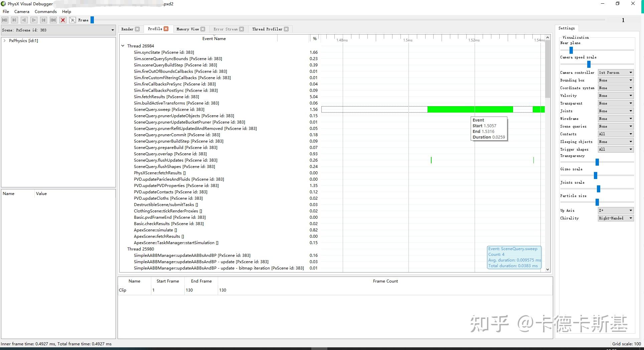
Task: Open the Velocity dropdown
Action: coord(616,96)
